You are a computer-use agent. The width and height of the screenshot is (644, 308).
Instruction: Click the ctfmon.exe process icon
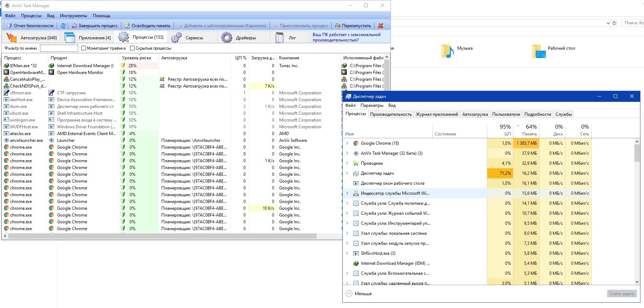[x=6, y=93]
